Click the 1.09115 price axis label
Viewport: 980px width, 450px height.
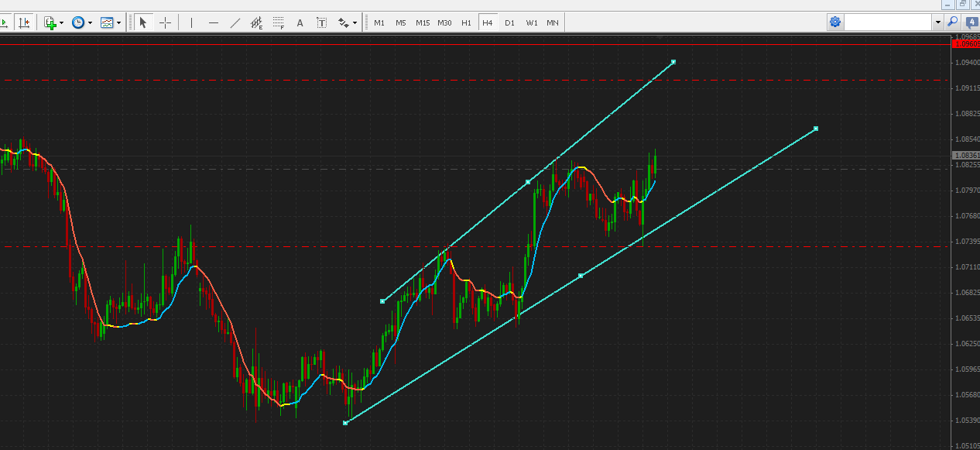[x=967, y=88]
